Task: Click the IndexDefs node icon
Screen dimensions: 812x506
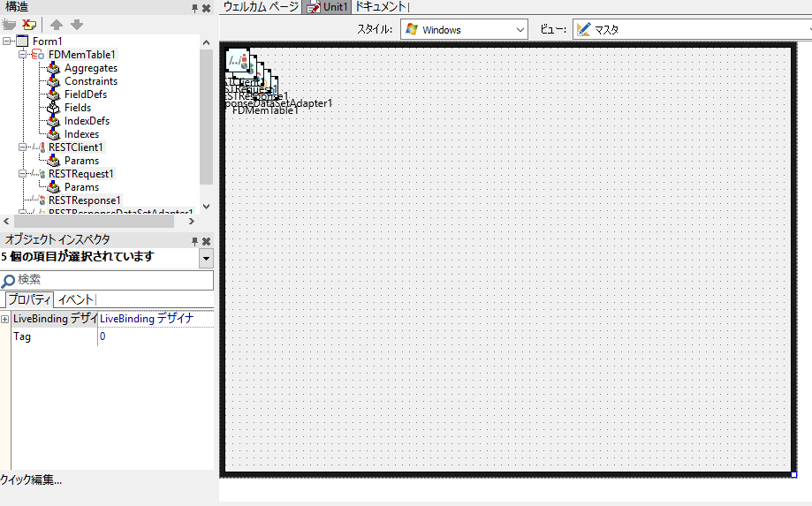Action: click(53, 121)
